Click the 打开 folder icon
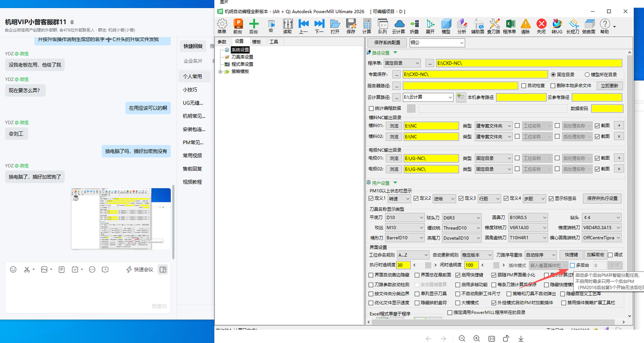 click(335, 26)
